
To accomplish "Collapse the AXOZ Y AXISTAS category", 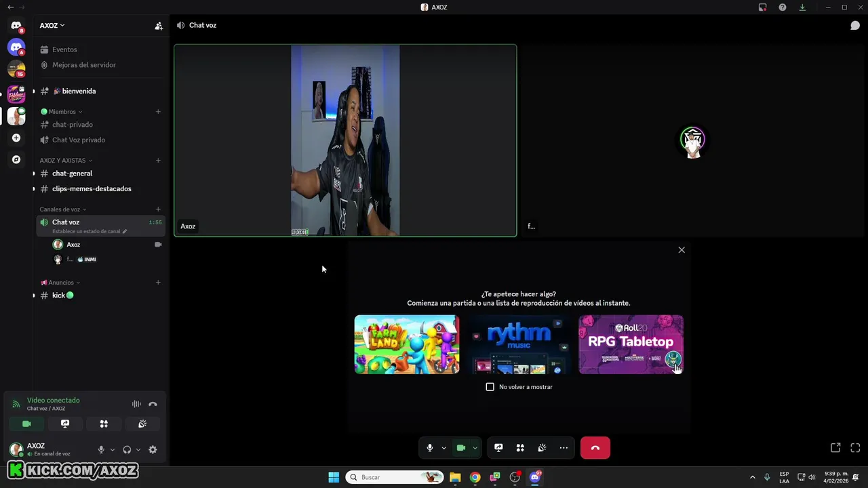I will click(x=66, y=161).
